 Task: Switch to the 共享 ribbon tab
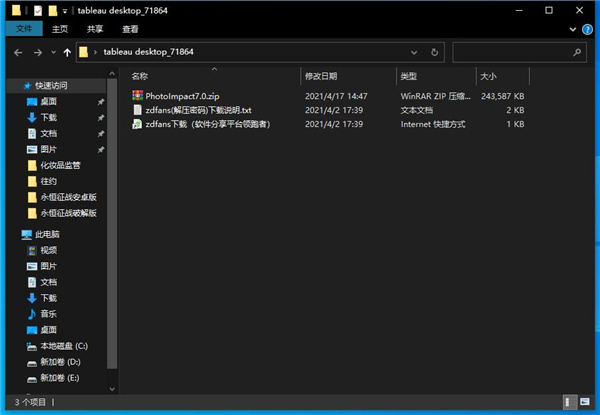click(x=95, y=29)
